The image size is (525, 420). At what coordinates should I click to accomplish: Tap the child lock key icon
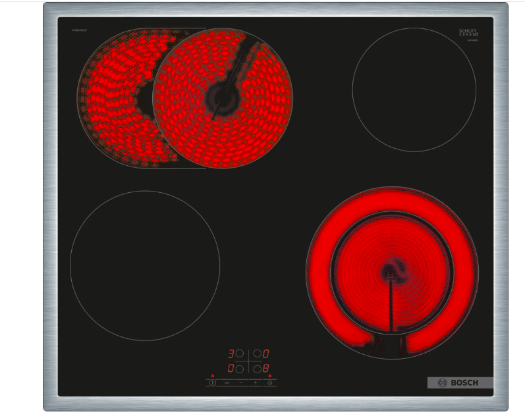pos(227,382)
